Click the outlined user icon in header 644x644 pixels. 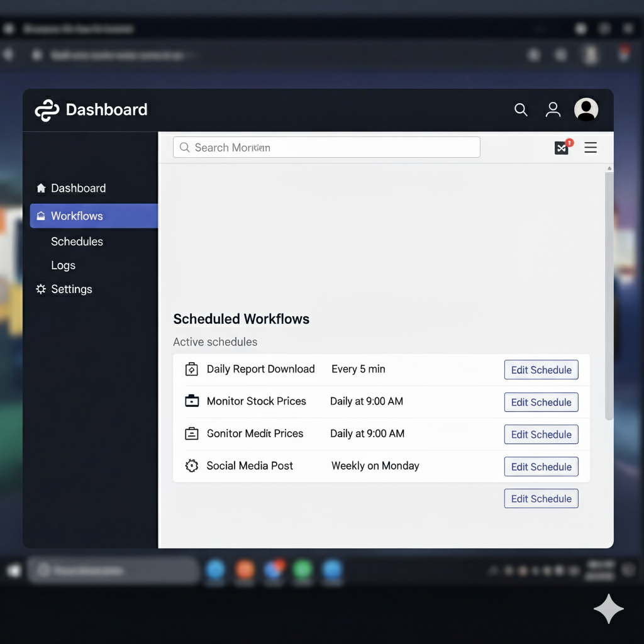(x=553, y=109)
